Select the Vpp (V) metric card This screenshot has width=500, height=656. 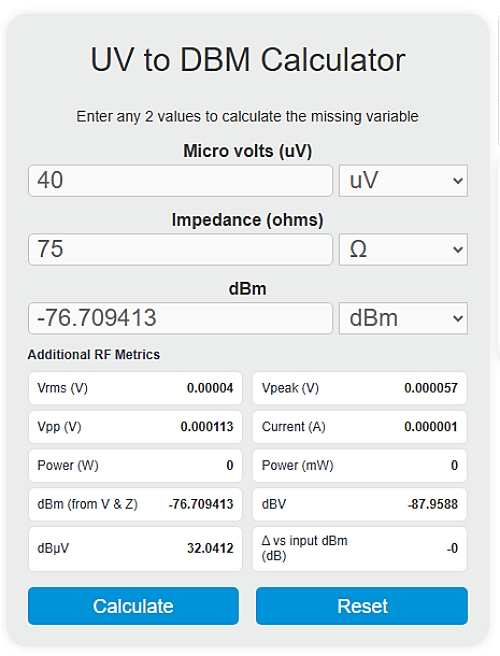(135, 427)
